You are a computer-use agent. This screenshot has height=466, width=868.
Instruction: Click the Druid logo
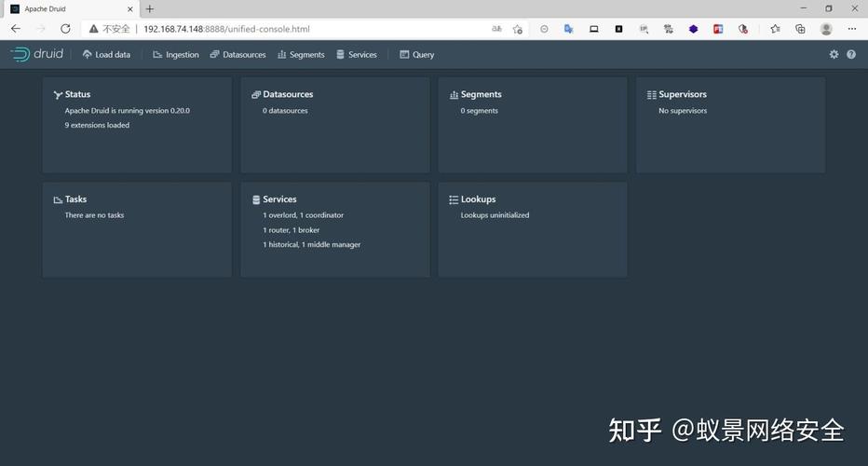tap(36, 54)
